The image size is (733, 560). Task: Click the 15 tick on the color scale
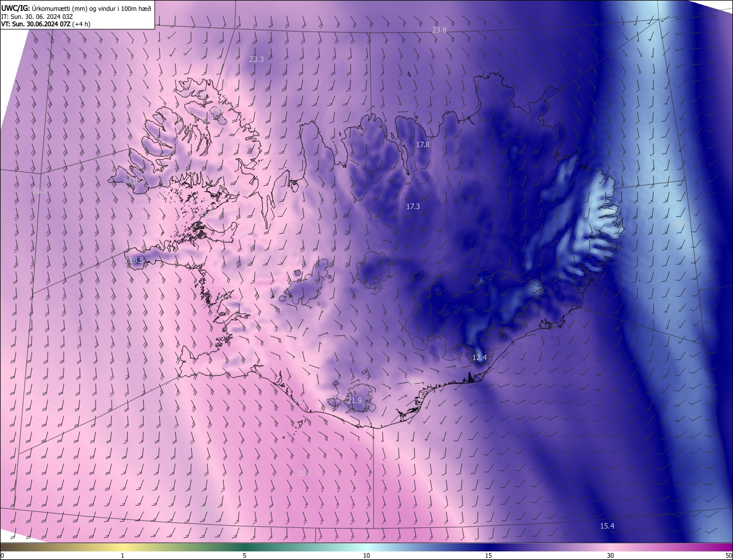pos(488,555)
